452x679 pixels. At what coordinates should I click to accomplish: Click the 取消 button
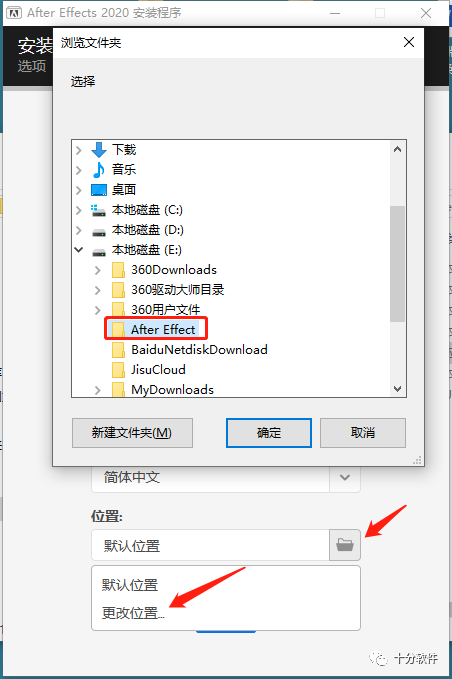pyautogui.click(x=363, y=433)
